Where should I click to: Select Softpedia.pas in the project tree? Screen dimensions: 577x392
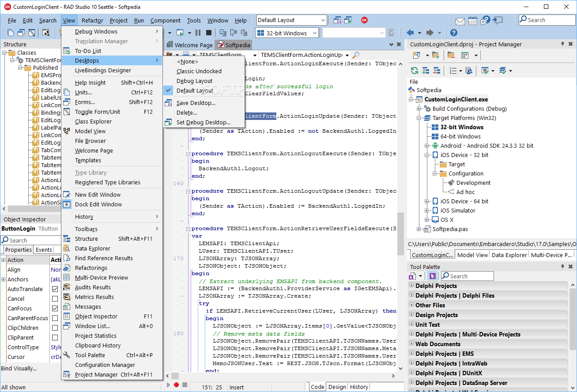[450, 229]
